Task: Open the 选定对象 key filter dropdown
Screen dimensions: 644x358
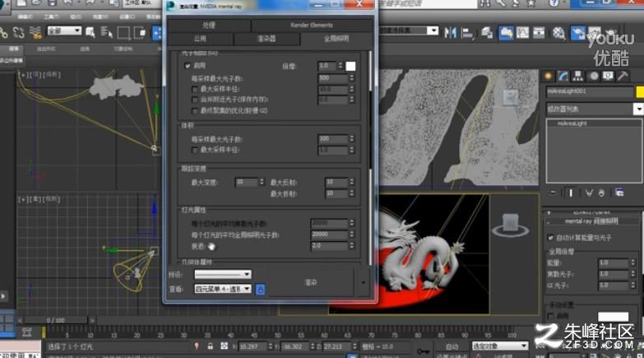Action: tap(500, 346)
